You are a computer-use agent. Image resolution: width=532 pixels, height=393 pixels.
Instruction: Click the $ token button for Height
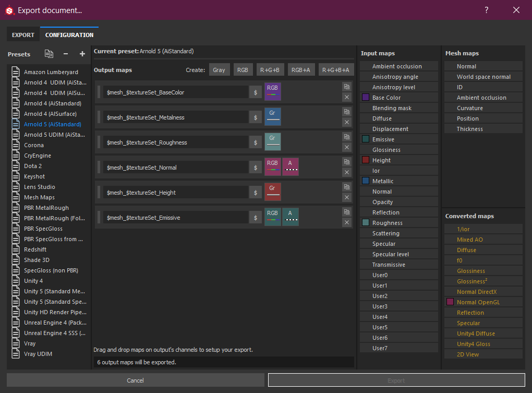point(256,193)
